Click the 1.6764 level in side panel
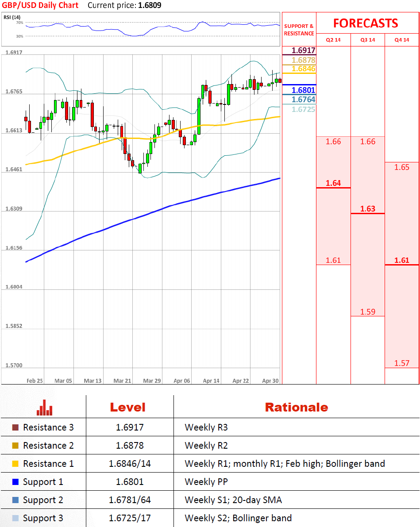The image size is (420, 527). [x=303, y=100]
